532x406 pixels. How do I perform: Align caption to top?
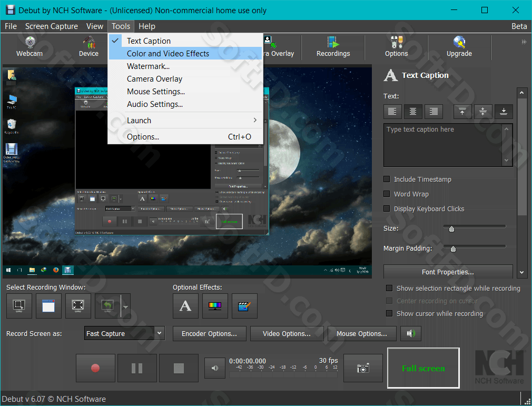pyautogui.click(x=462, y=111)
